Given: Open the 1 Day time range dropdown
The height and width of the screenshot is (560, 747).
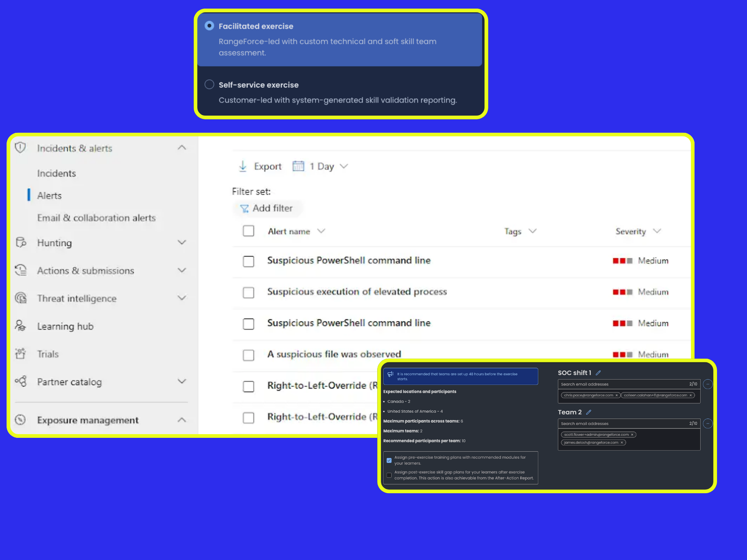Looking at the screenshot, I should click(x=320, y=166).
